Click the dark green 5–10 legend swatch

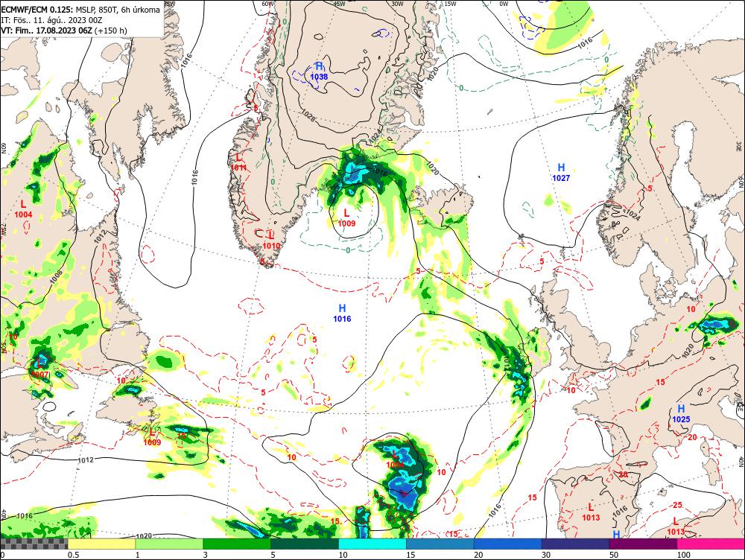[x=305, y=544]
